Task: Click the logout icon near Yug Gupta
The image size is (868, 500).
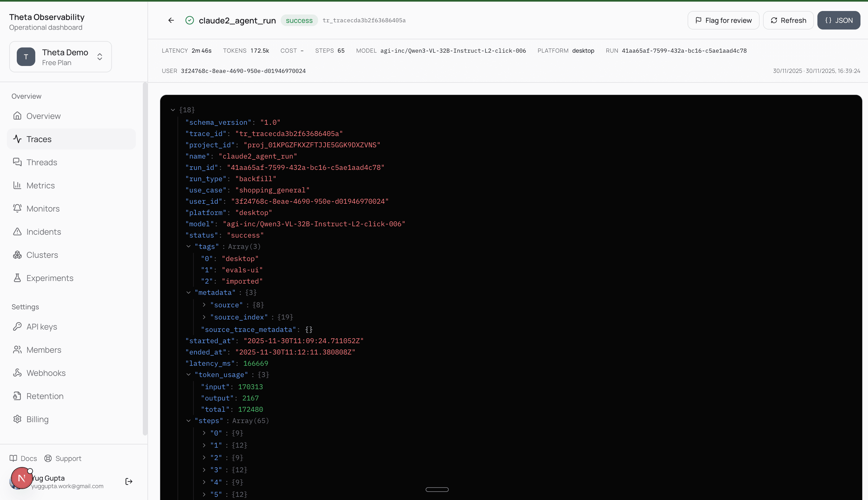Action: (129, 481)
